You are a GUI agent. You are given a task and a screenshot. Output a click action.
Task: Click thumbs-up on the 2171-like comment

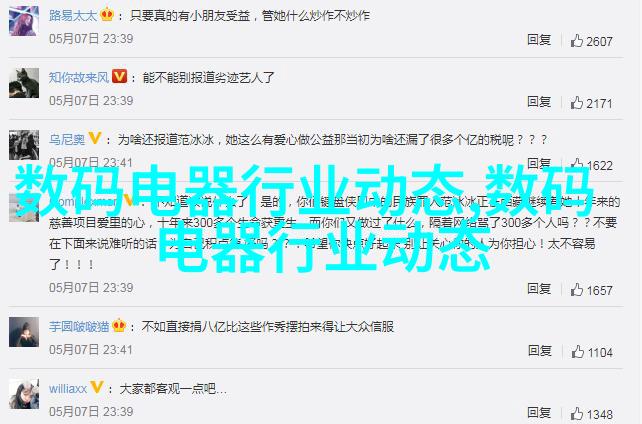(x=577, y=103)
